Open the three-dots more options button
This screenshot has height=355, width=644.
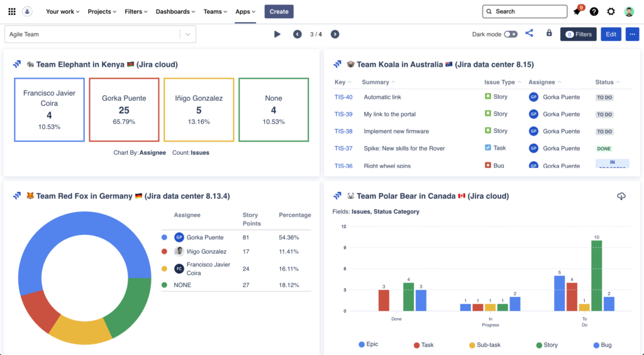[633, 34]
